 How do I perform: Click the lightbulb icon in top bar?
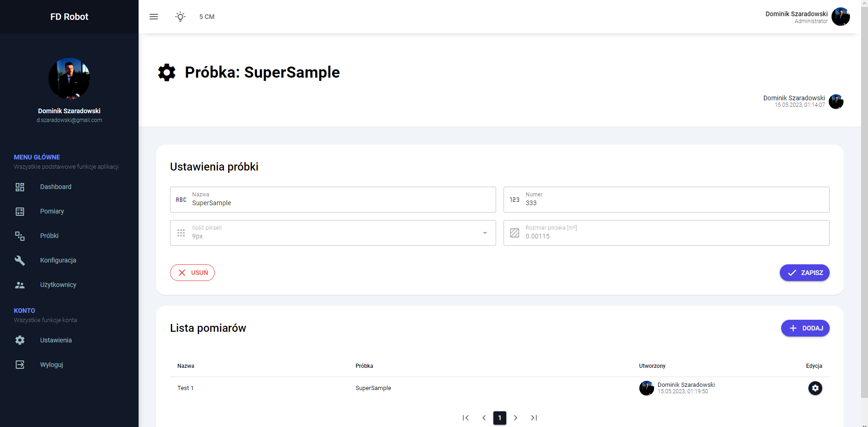click(181, 17)
